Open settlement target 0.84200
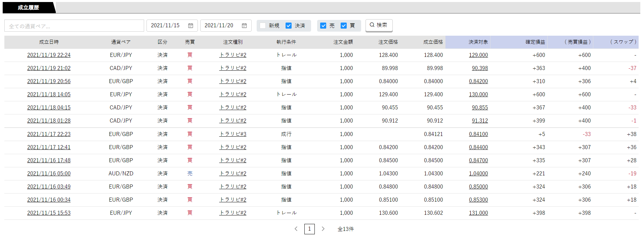 click(x=478, y=81)
